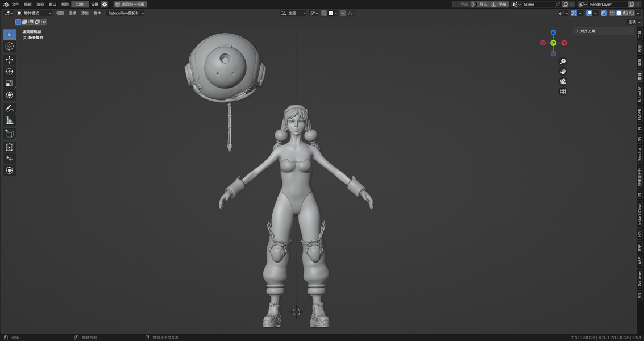This screenshot has height=341, width=644.
Task: Pick the Measure tool
Action: pos(10,120)
